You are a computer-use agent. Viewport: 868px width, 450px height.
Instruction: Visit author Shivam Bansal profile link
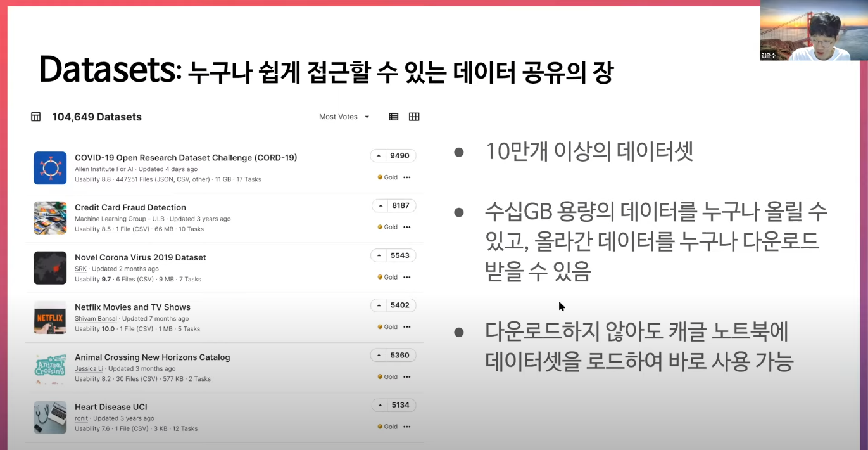tap(96, 319)
